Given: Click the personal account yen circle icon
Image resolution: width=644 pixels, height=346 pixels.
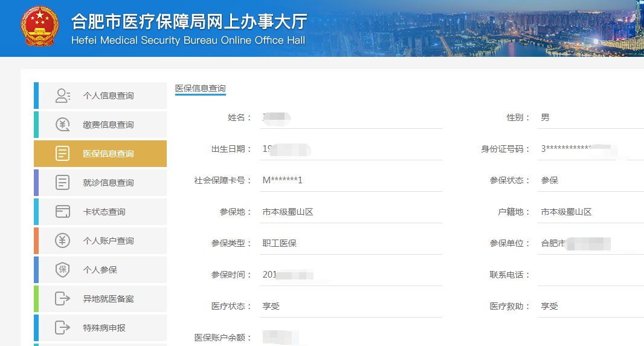Looking at the screenshot, I should [x=63, y=241].
